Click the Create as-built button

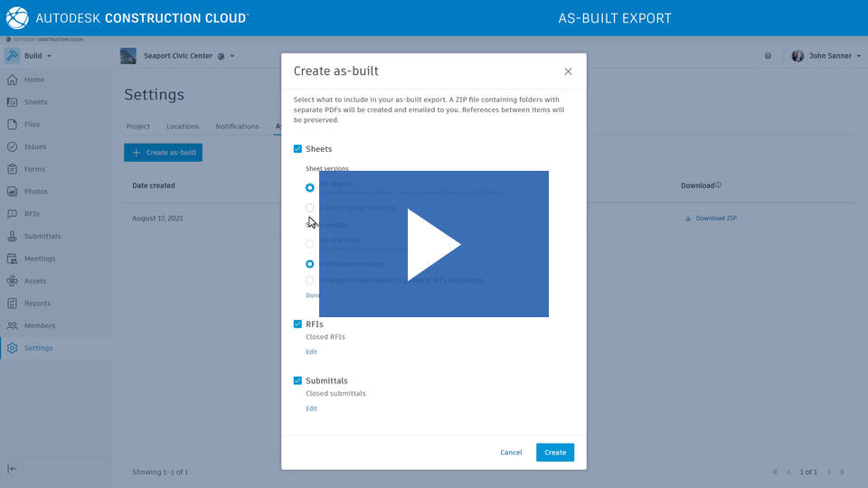[x=164, y=152]
